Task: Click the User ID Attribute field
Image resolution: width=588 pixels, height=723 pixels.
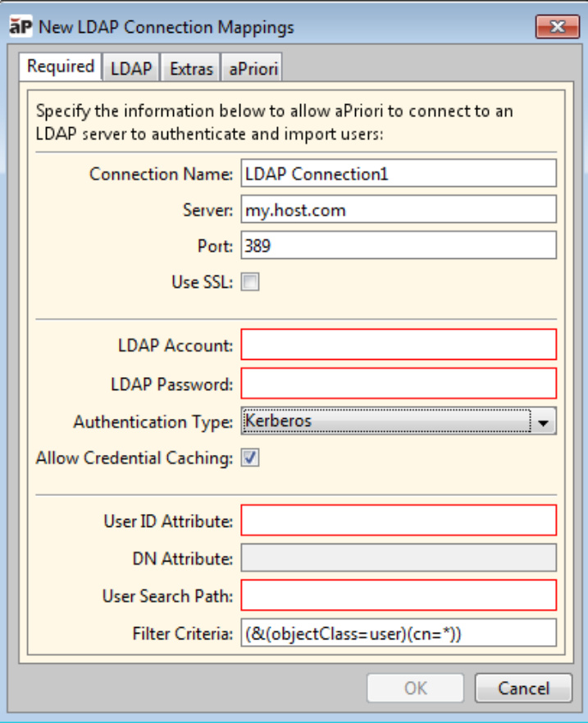Action: coord(399,521)
